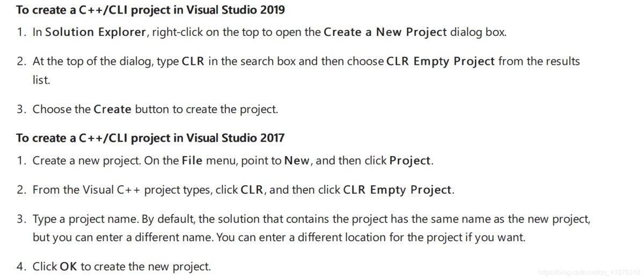Click bold "Project" after "and then click"
644x280 pixels.
pyautogui.click(x=410, y=161)
